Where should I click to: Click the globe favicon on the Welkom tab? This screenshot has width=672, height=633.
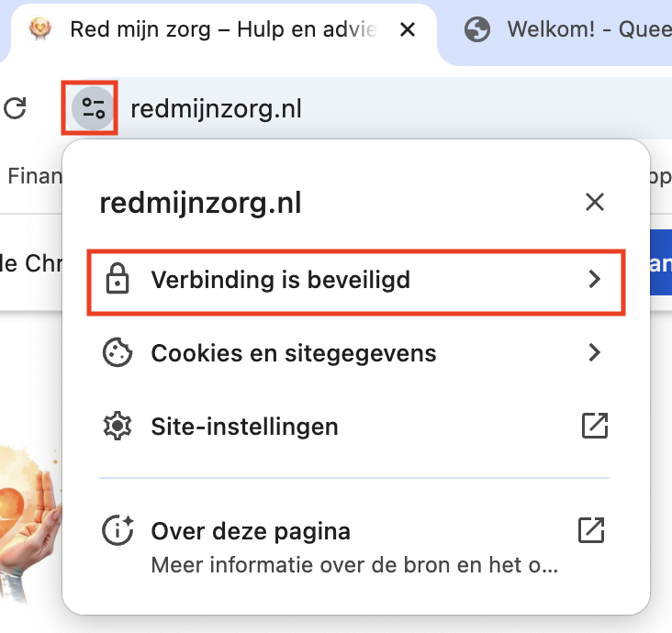point(476,30)
